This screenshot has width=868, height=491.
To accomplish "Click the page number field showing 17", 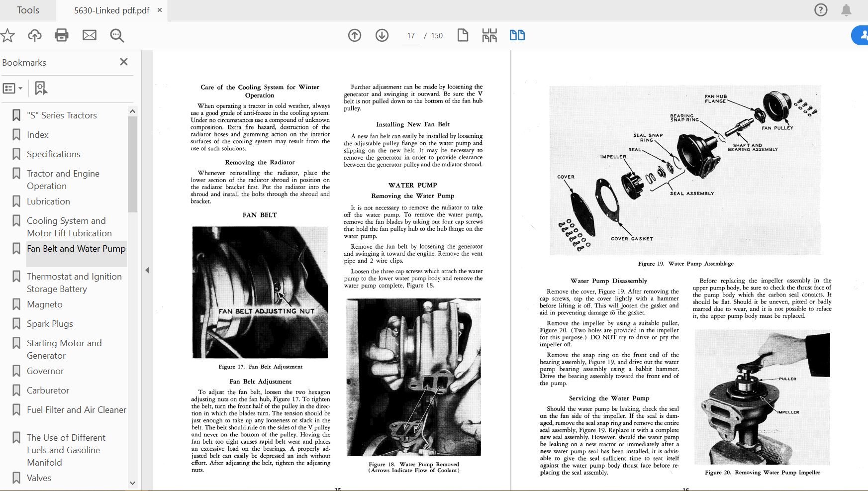I will tap(411, 36).
